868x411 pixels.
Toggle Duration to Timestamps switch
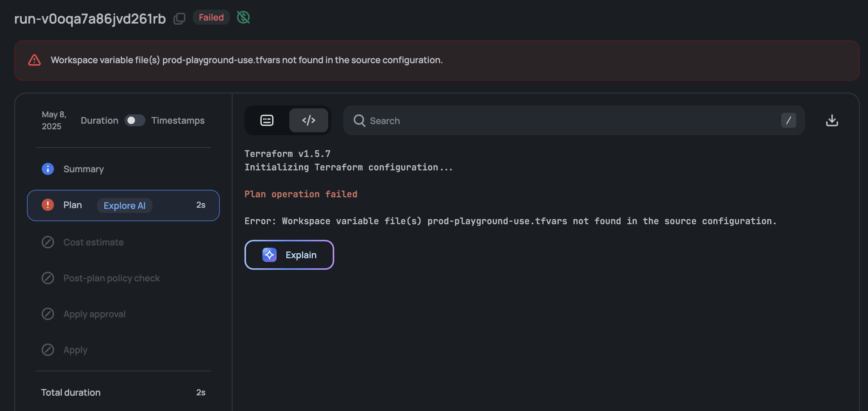coord(135,120)
